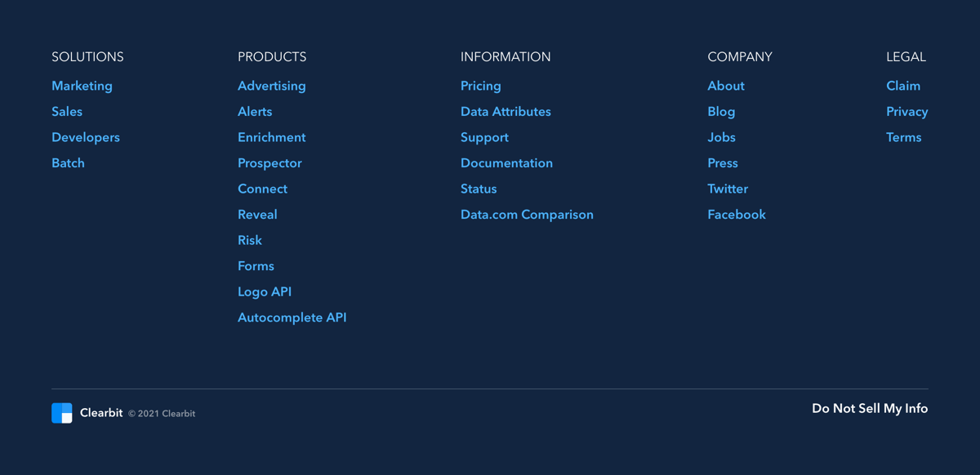Open the Pricing information page

(480, 86)
